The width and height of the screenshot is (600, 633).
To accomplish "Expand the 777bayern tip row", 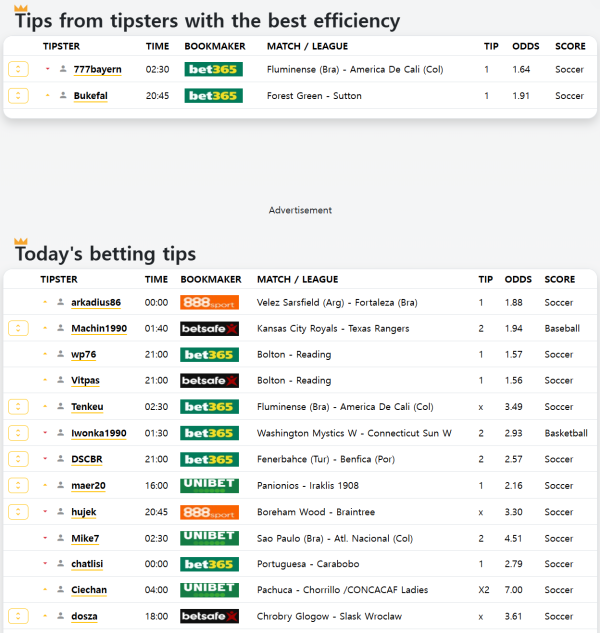I will [x=18, y=69].
